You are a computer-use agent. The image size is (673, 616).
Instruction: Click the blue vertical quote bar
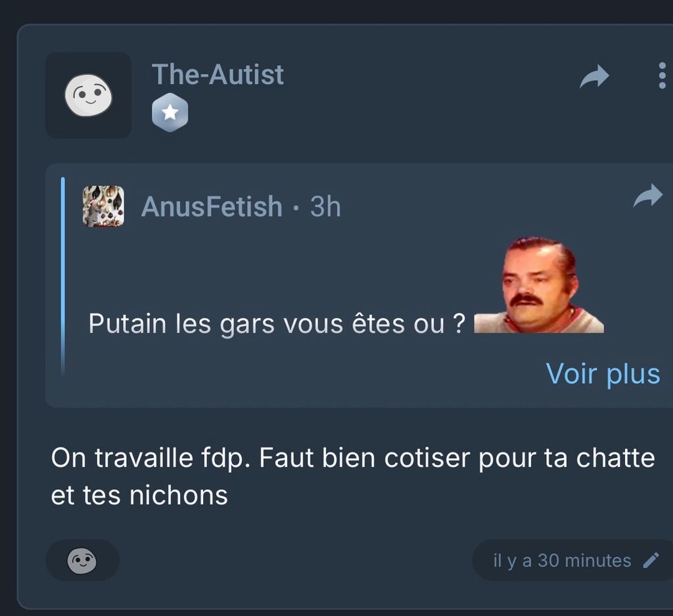pyautogui.click(x=63, y=277)
